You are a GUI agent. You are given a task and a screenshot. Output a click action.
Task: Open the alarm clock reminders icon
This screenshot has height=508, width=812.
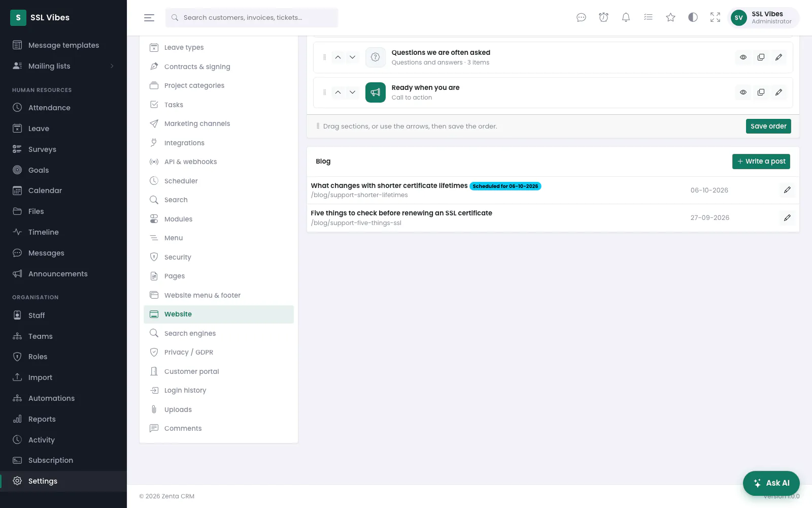[603, 18]
